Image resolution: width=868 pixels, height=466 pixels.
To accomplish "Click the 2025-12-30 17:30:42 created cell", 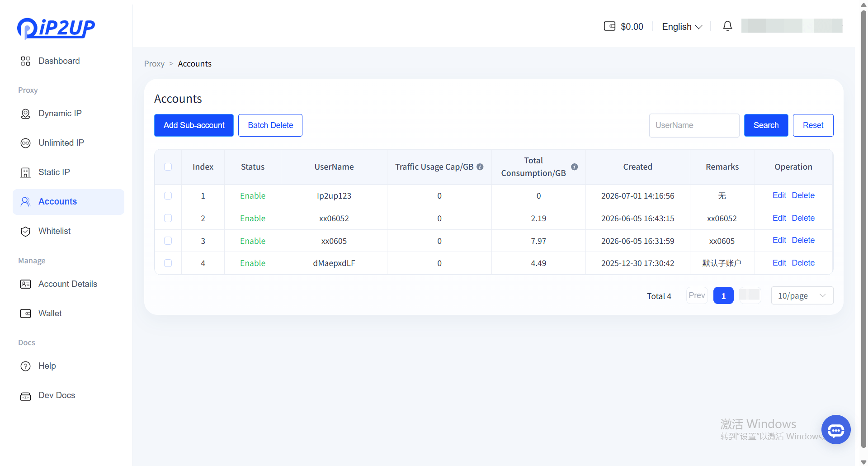I will 637,263.
